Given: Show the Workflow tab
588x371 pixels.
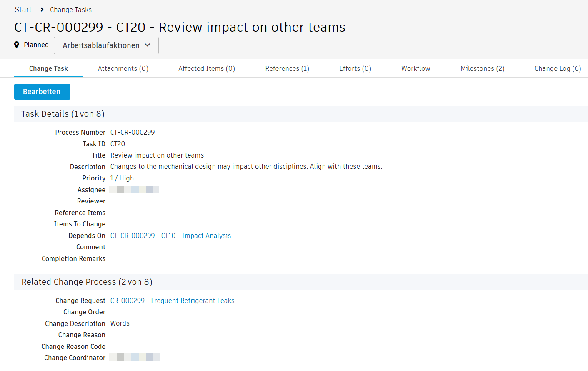Looking at the screenshot, I should tap(415, 69).
